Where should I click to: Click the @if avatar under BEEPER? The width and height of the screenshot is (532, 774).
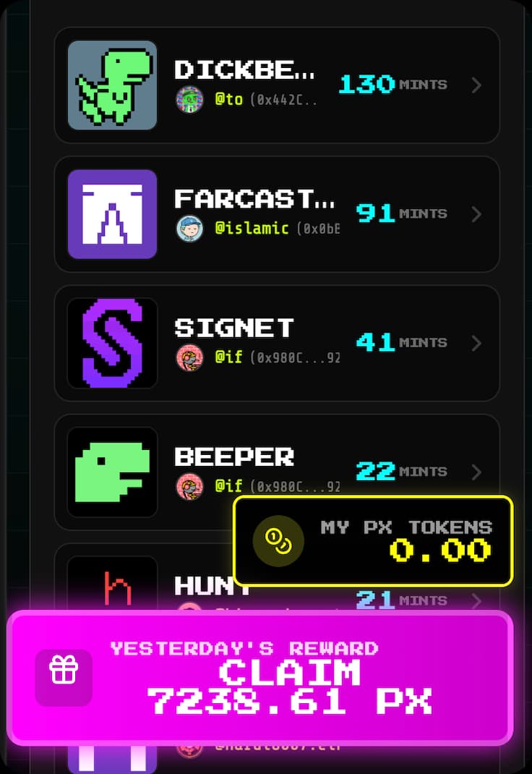(x=190, y=486)
